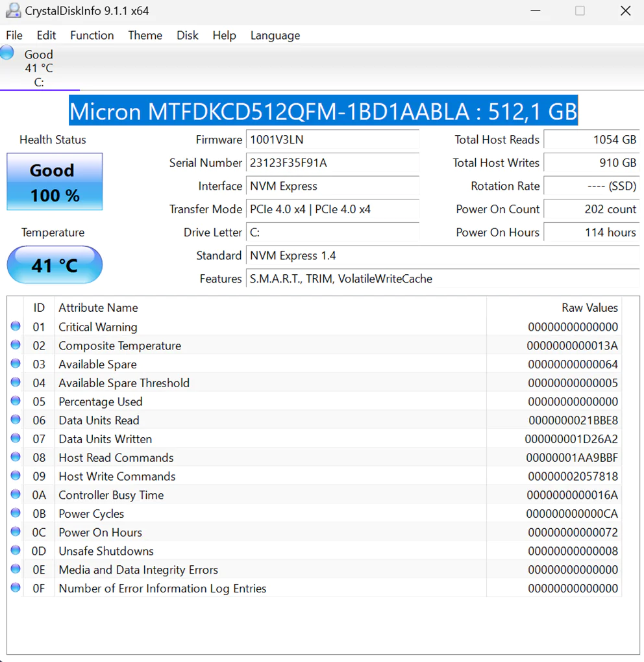The image size is (644, 662).
Task: Click the status orb for Media and Data Integrity Errors
Action: pyautogui.click(x=16, y=568)
